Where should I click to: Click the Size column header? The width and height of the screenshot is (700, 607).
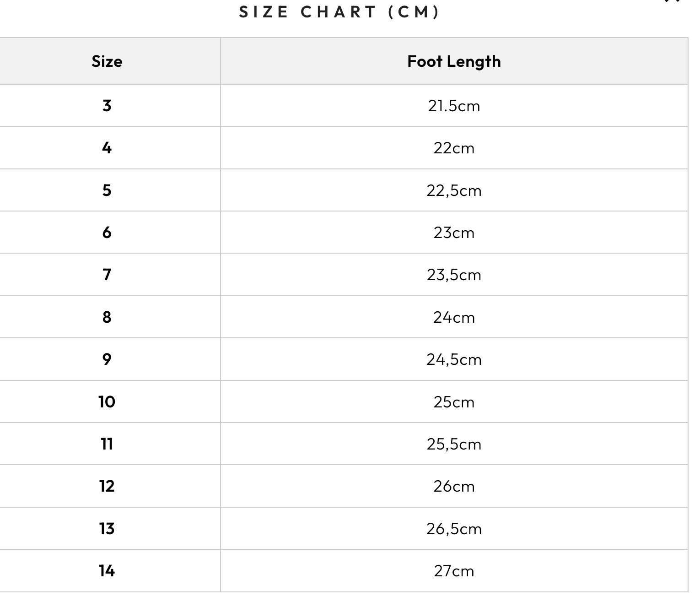click(x=107, y=61)
